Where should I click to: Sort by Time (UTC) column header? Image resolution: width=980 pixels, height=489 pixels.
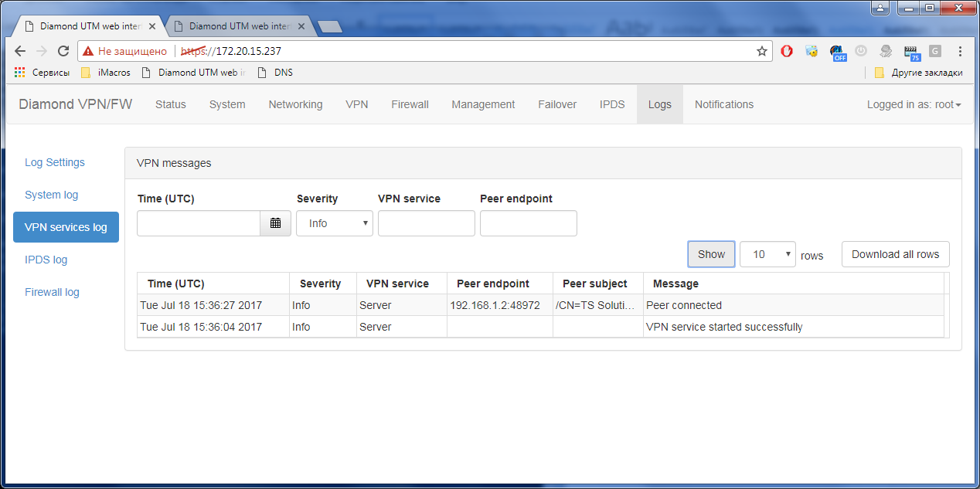(x=213, y=284)
